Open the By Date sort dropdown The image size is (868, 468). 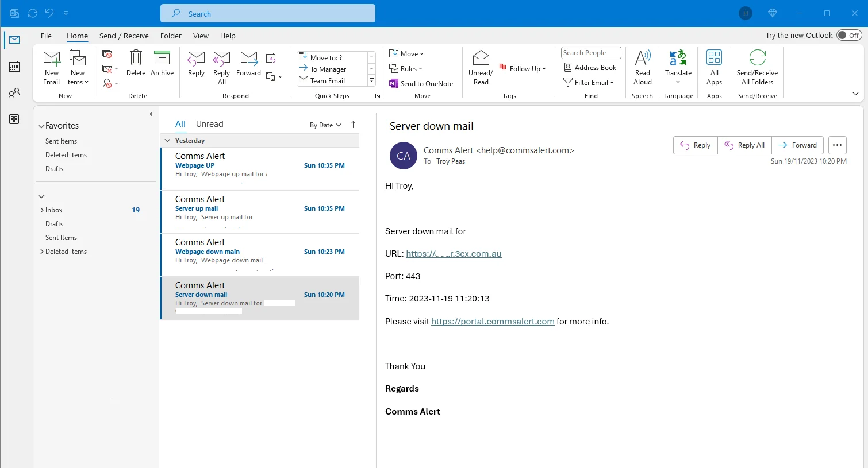(x=325, y=125)
